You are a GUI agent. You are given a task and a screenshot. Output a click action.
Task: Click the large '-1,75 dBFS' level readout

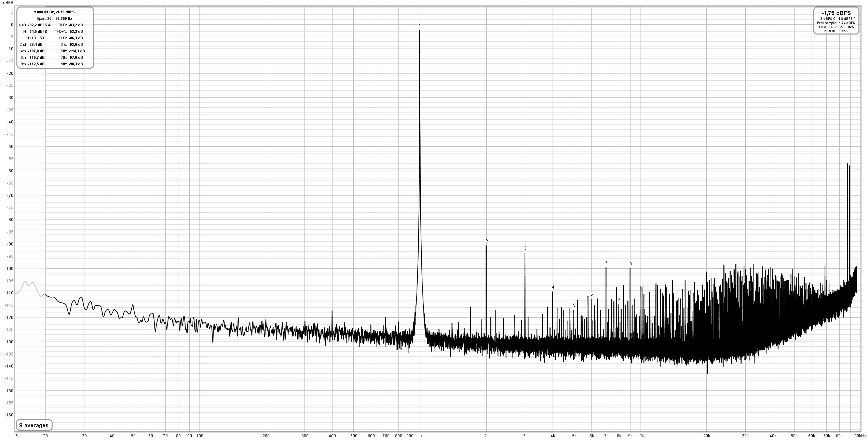pos(836,13)
